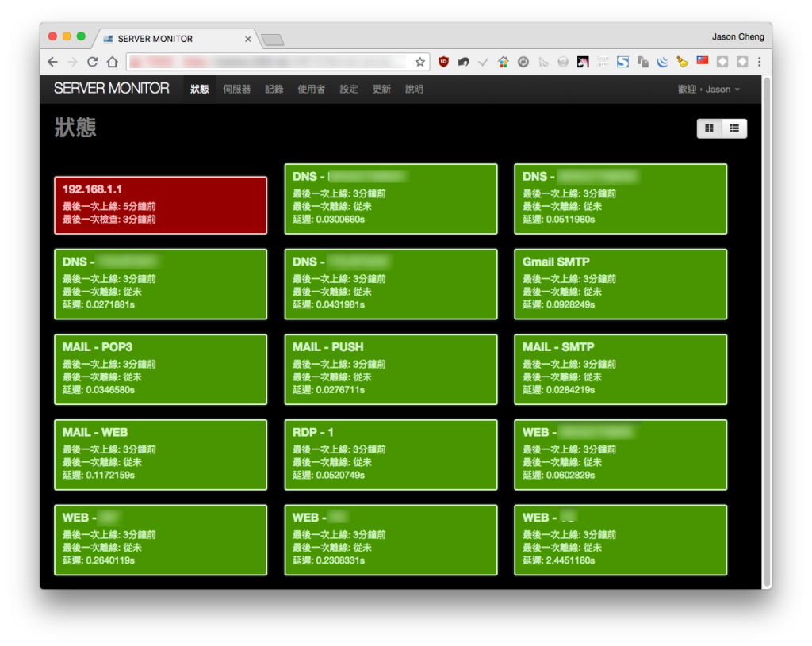This screenshot has width=812, height=646.
Task: Open the WEB card with latency 0.2640119s
Action: coord(160,540)
